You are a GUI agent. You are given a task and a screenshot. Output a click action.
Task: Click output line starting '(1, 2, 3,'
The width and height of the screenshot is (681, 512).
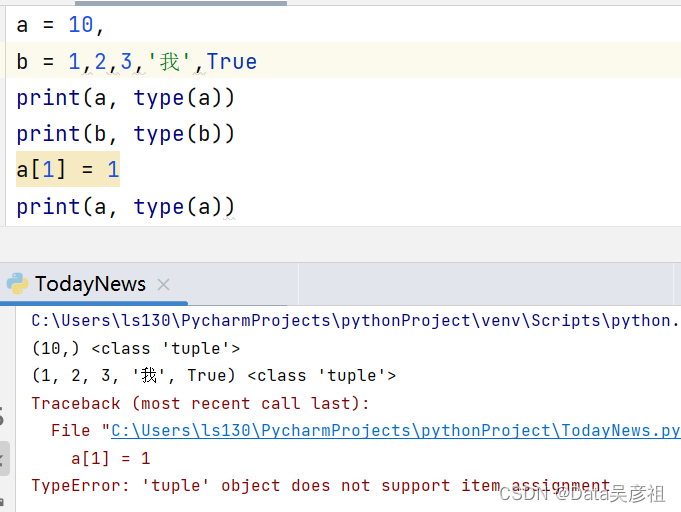[214, 376]
